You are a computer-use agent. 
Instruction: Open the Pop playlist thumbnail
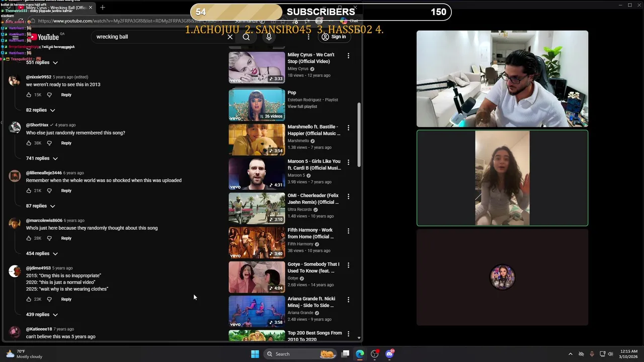click(257, 105)
